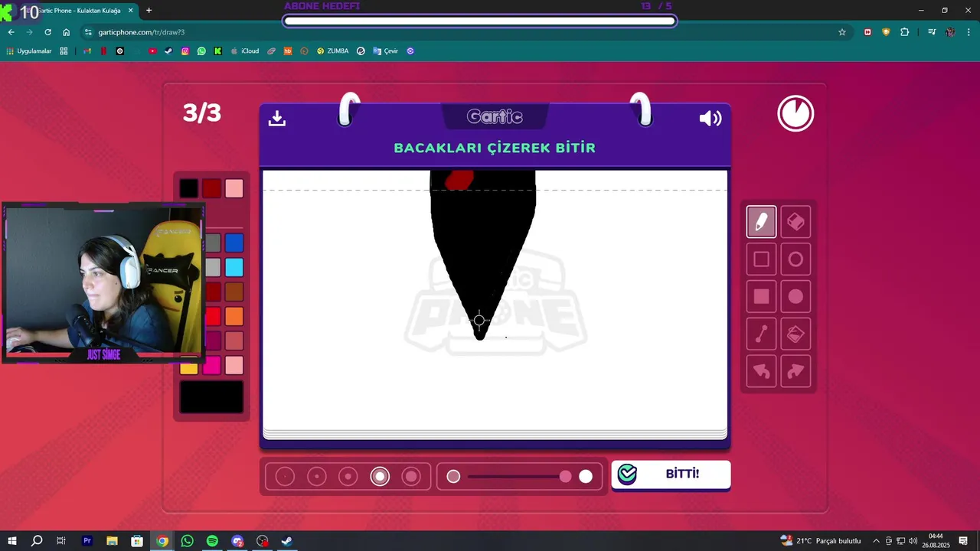This screenshot has height=551, width=980.
Task: Open the Instagram bookmark
Action: (185, 51)
